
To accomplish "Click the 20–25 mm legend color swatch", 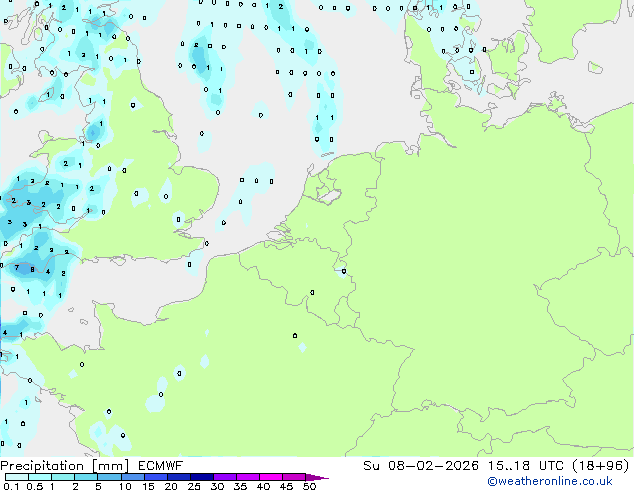I will coord(179,477).
